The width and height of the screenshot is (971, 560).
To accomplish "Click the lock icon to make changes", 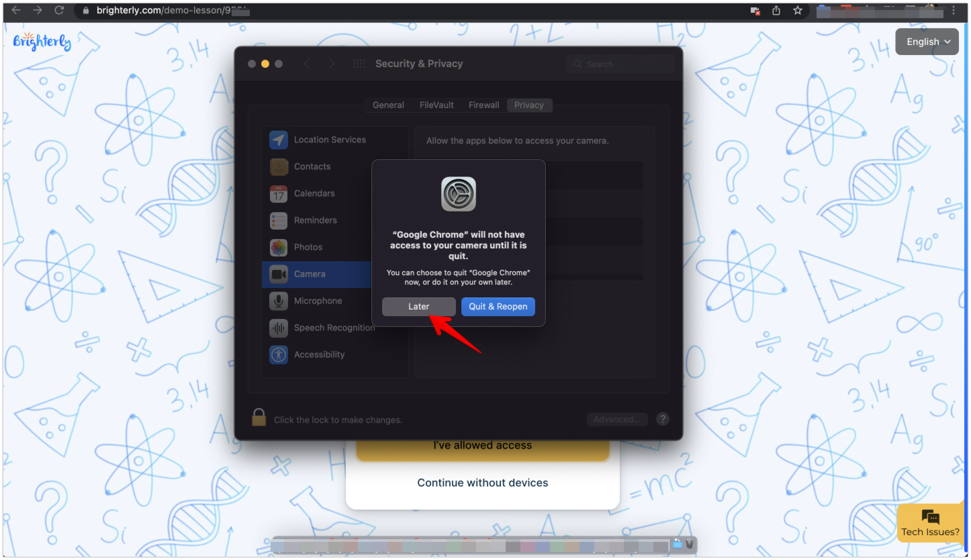I will click(x=259, y=418).
